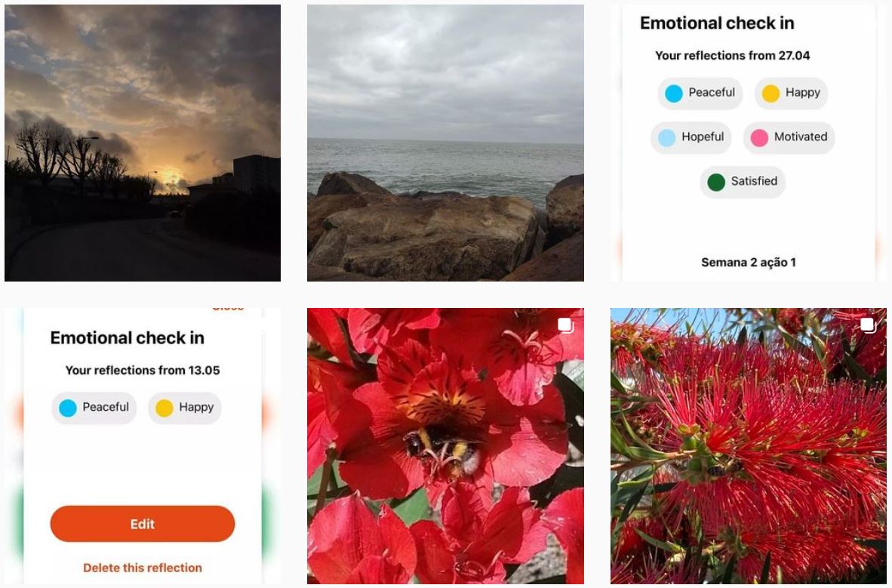Open the red bottlebrush flower post
The width and height of the screenshot is (892, 588).
pos(748,445)
